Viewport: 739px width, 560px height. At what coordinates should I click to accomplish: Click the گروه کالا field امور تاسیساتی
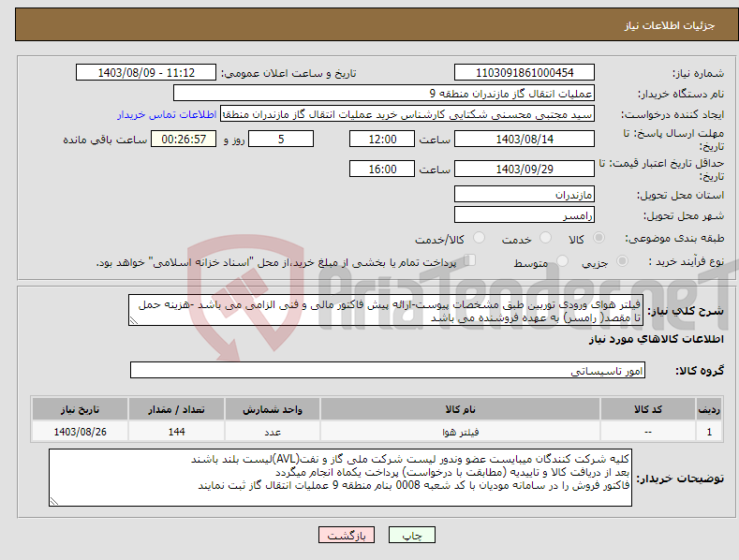pyautogui.click(x=388, y=370)
